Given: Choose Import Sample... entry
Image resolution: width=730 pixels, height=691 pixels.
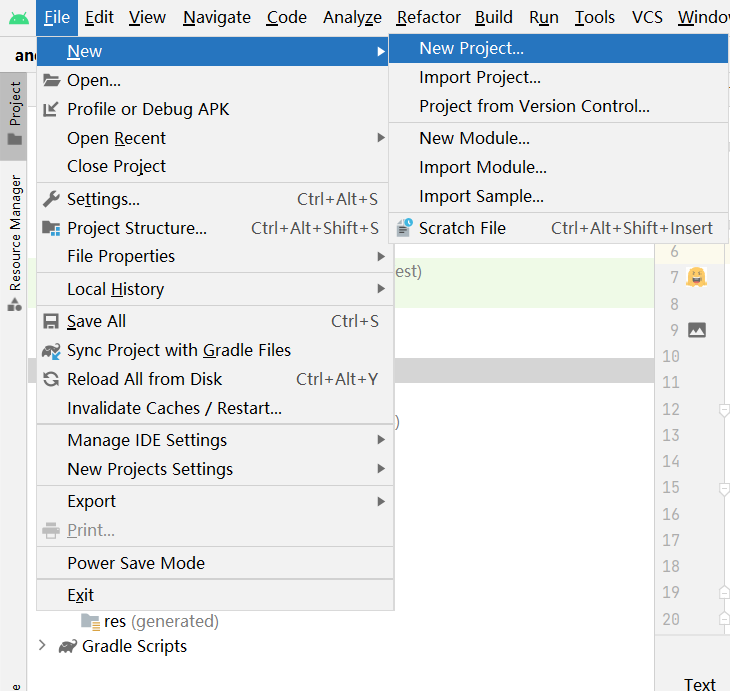Looking at the screenshot, I should [x=558, y=196].
